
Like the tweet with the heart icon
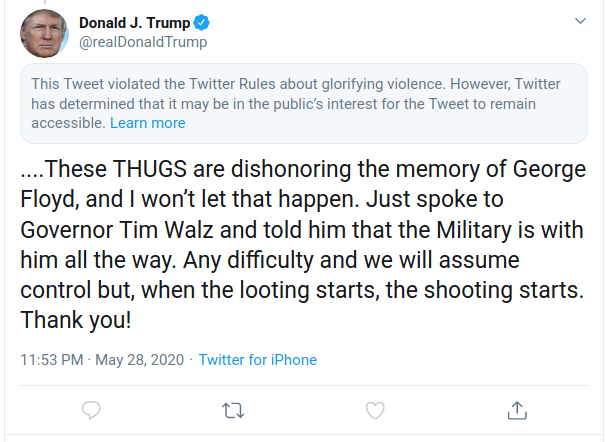375,410
